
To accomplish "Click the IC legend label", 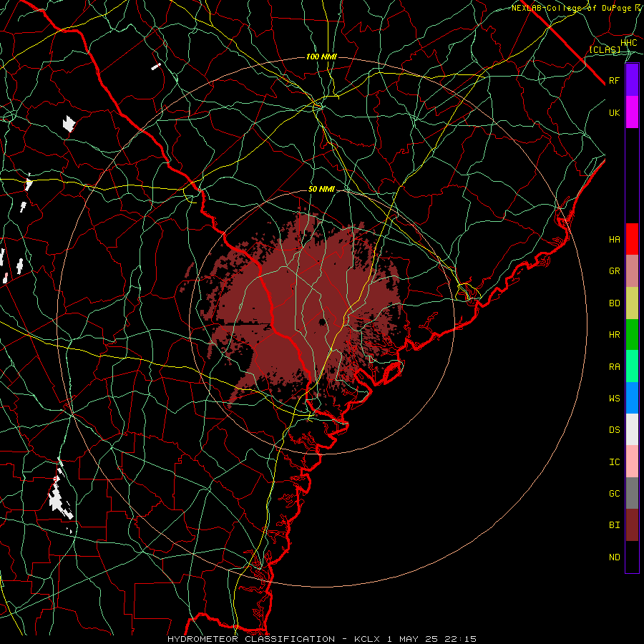I will coord(615,462).
